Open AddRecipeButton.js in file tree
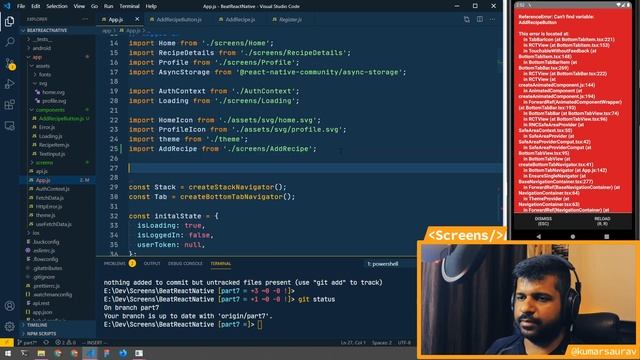This screenshot has height=360, width=640. [61, 118]
